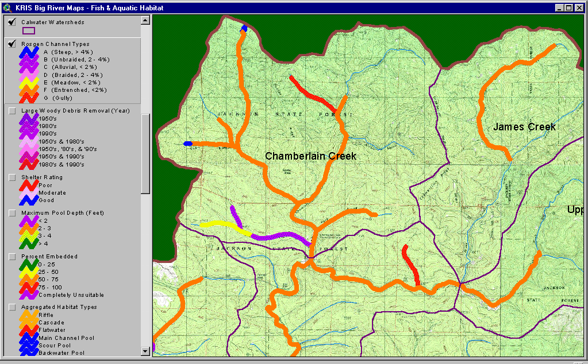Click the D (Braided, 2 - 4%) legend symbol

[29, 75]
